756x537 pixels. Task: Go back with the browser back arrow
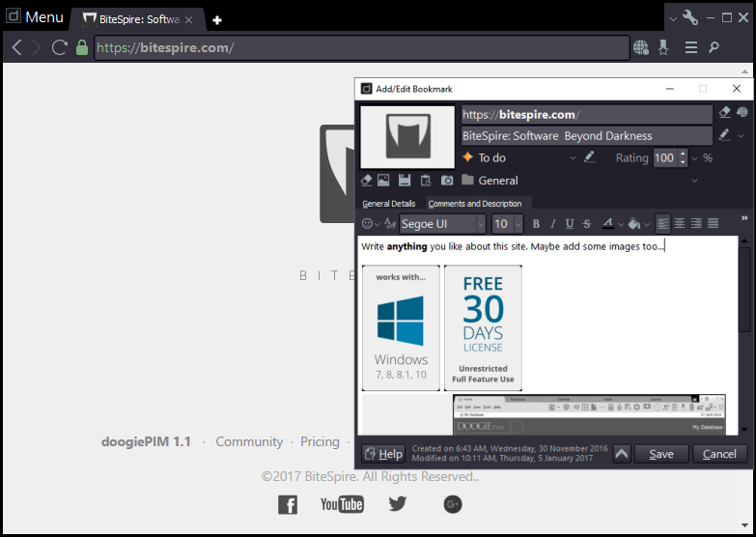pyautogui.click(x=16, y=47)
